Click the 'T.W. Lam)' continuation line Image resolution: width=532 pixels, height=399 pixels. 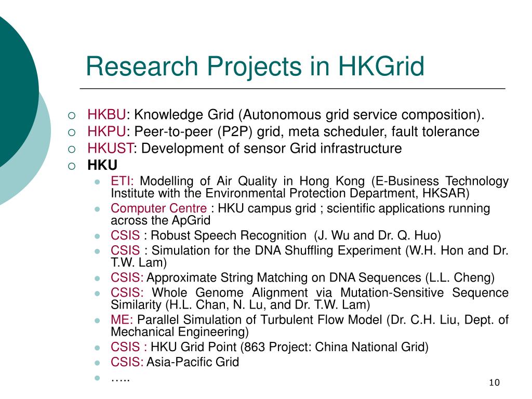pyautogui.click(x=138, y=262)
